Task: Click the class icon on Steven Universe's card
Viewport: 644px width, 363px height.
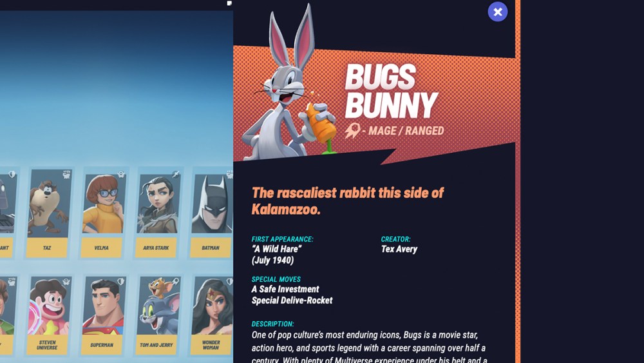Action: click(x=66, y=282)
